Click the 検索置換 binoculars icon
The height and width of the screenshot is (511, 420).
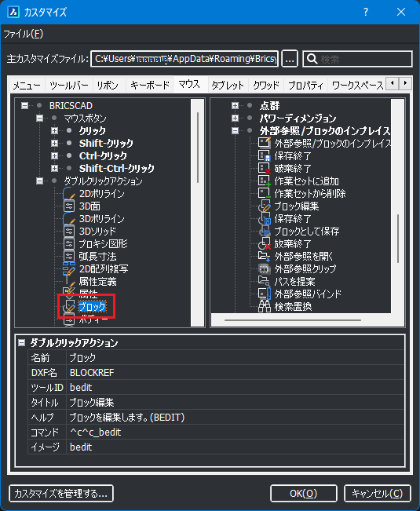(265, 307)
